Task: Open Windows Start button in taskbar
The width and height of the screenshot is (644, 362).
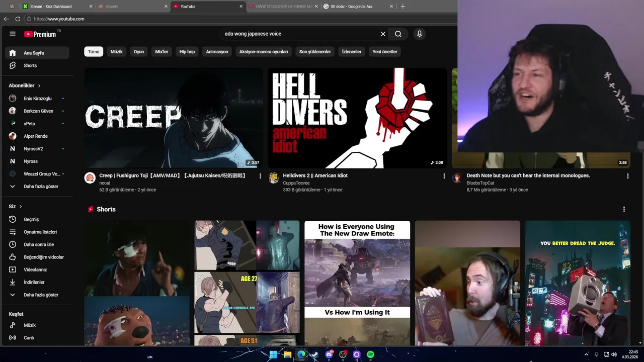Action: pos(273,354)
